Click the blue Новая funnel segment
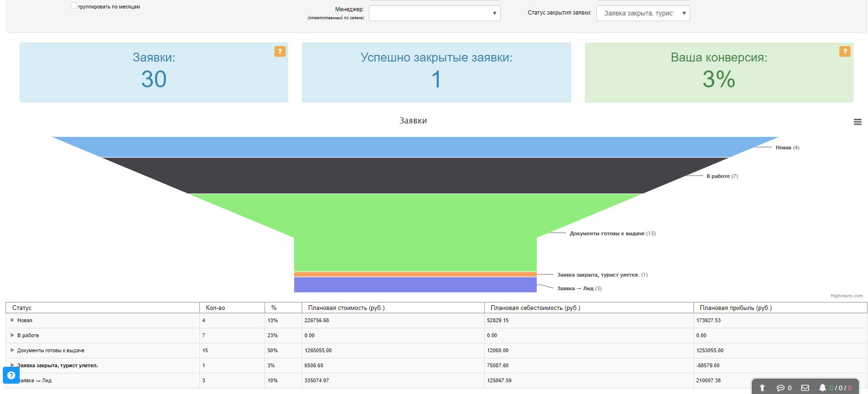 tap(415, 147)
